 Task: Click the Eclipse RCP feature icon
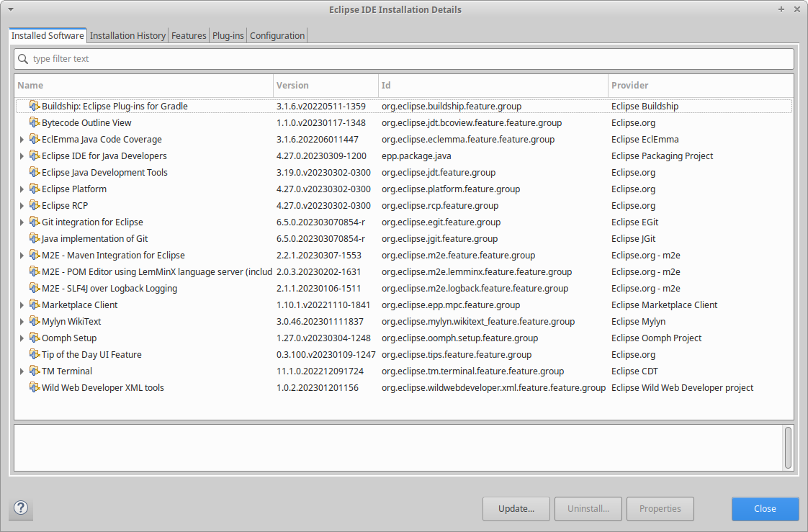[x=35, y=205]
